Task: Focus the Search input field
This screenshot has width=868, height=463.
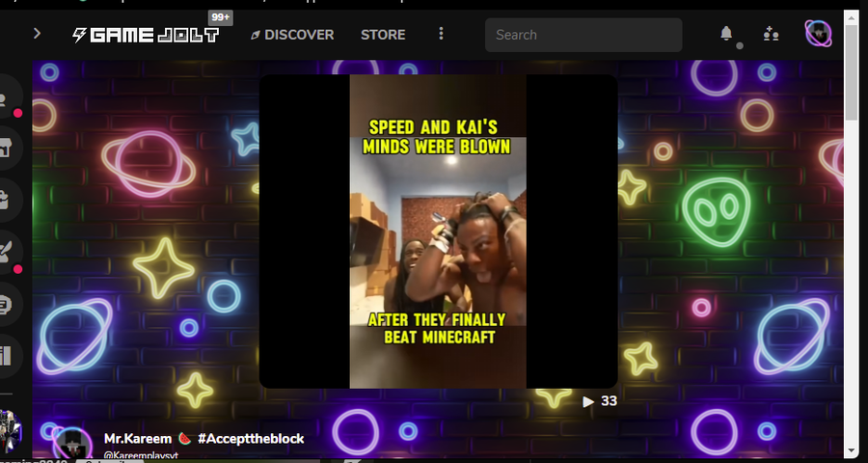Action: tap(583, 35)
